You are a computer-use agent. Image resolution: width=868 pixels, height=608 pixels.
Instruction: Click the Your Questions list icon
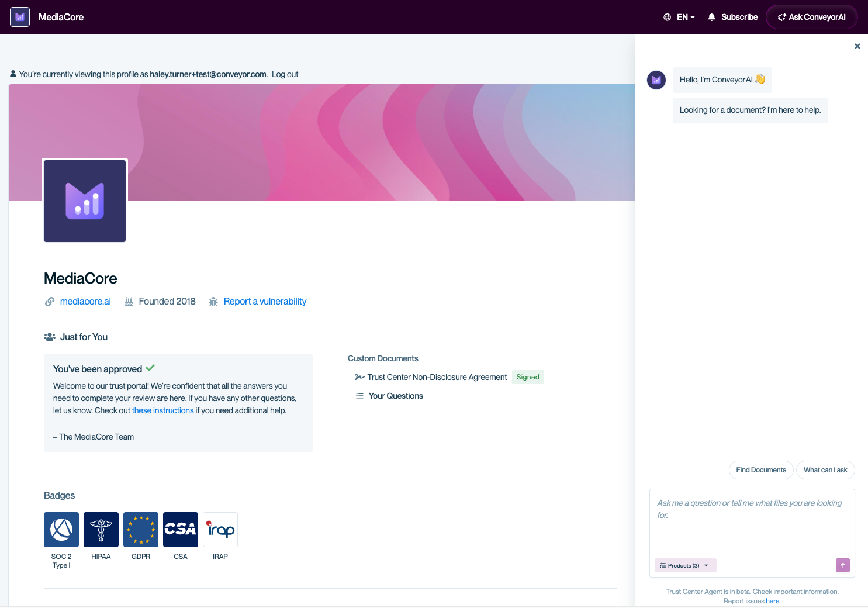(359, 396)
